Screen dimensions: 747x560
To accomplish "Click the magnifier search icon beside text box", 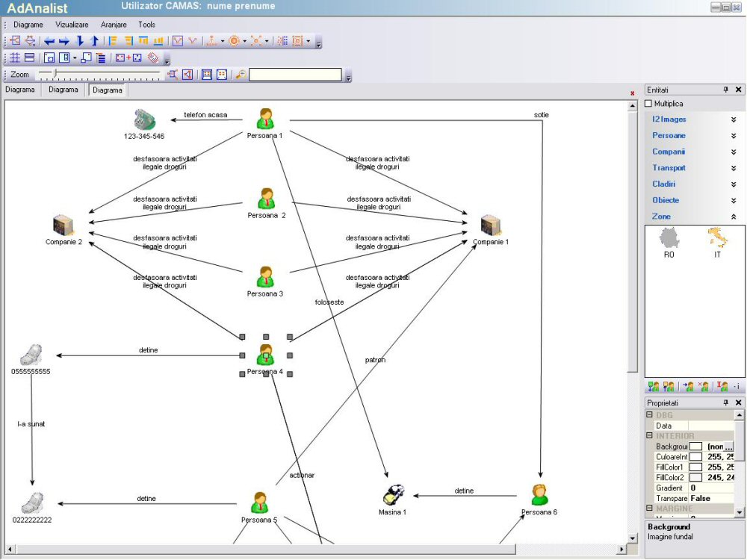I will coord(241,75).
